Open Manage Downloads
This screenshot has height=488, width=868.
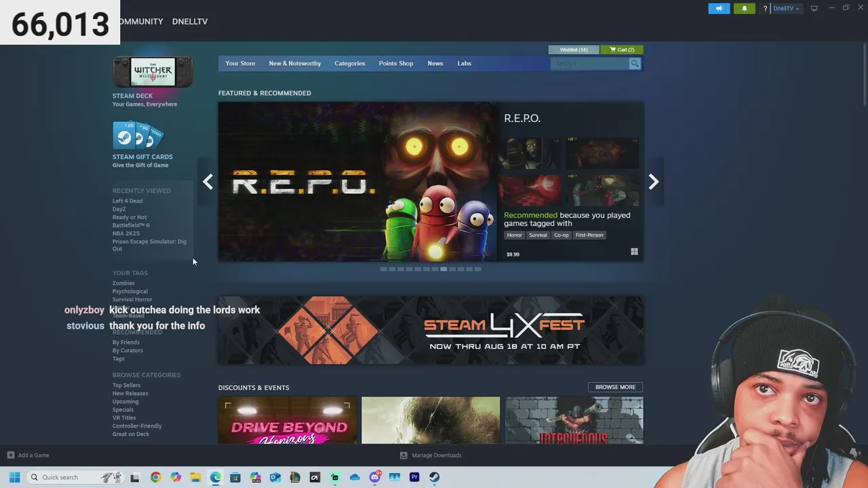(431, 455)
